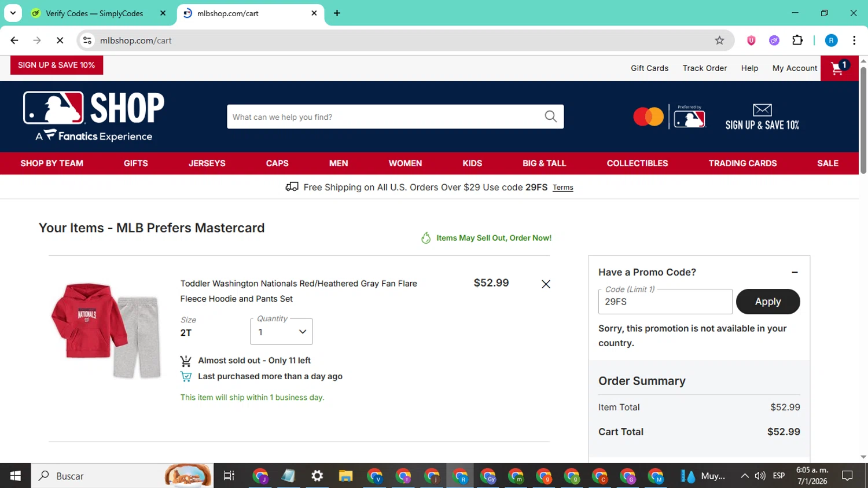The height and width of the screenshot is (488, 868).
Task: Open the Help link
Action: pos(749,68)
